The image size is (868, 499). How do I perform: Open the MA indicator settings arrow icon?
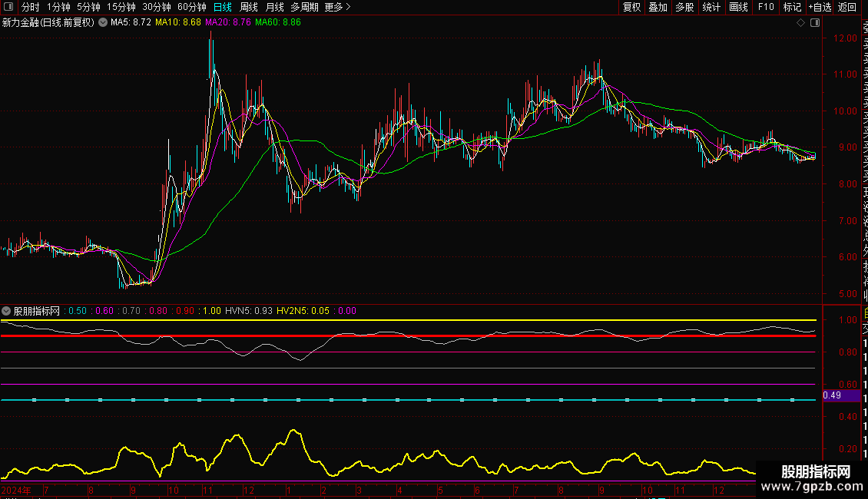coord(103,23)
